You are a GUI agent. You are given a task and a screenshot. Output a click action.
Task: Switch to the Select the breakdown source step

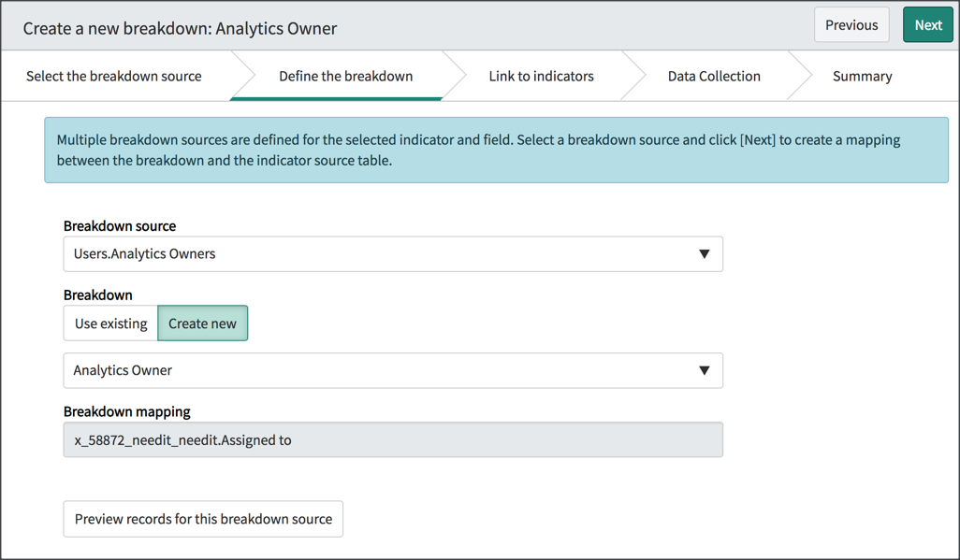pos(114,76)
